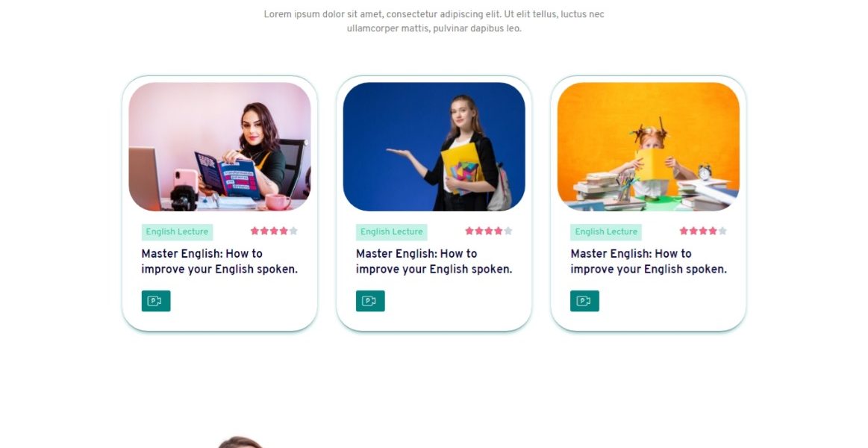868x448 pixels.
Task: Click the Lorem ipsum description paragraph
Action: click(x=434, y=21)
